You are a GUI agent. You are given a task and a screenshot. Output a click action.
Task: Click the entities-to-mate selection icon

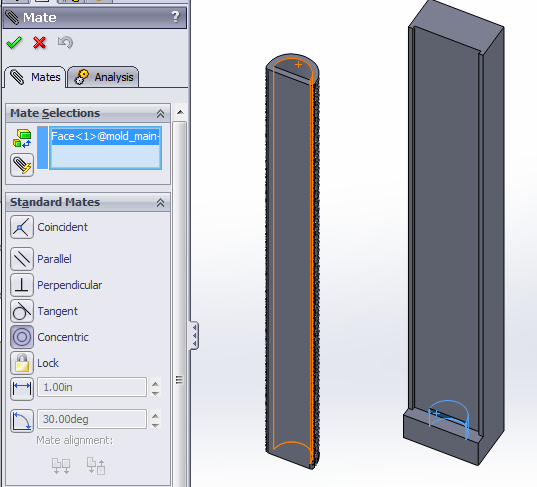point(22,139)
